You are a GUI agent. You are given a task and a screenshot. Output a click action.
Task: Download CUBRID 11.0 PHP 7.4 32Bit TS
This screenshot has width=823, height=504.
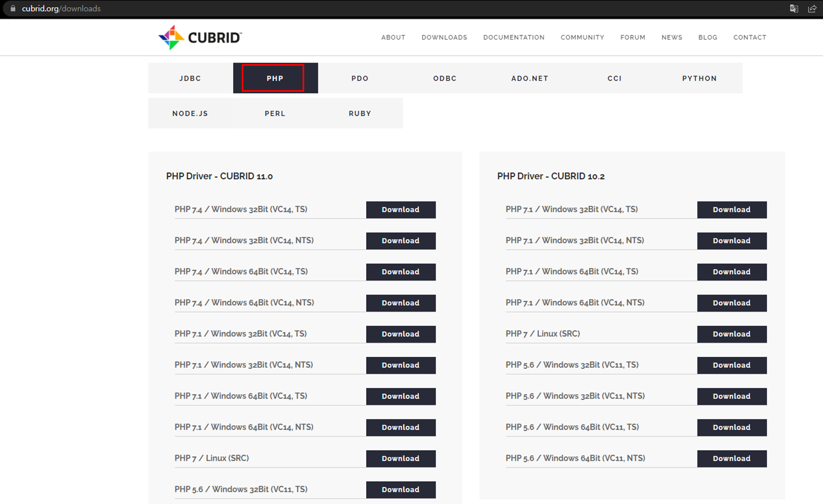401,210
